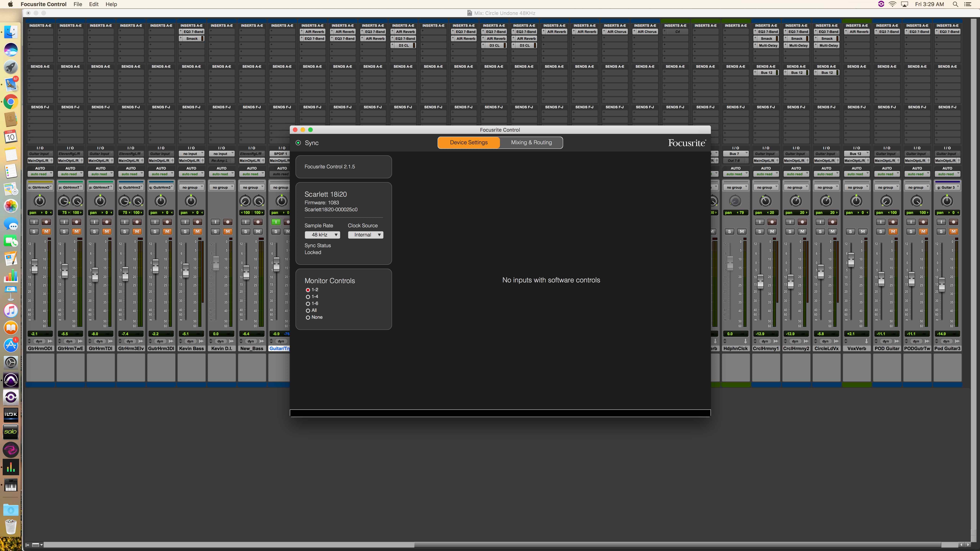Click input monitor on Pod Guitar3 track
Screen dimensions: 980x551
click(941, 222)
